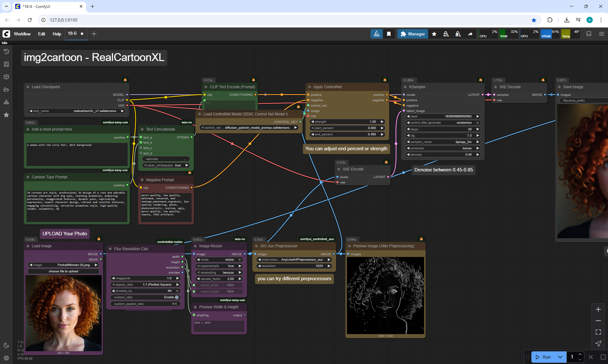Viewport: 608px width, 364px height.
Task: Click the share arrow icon in toolbar
Action: tap(470, 34)
